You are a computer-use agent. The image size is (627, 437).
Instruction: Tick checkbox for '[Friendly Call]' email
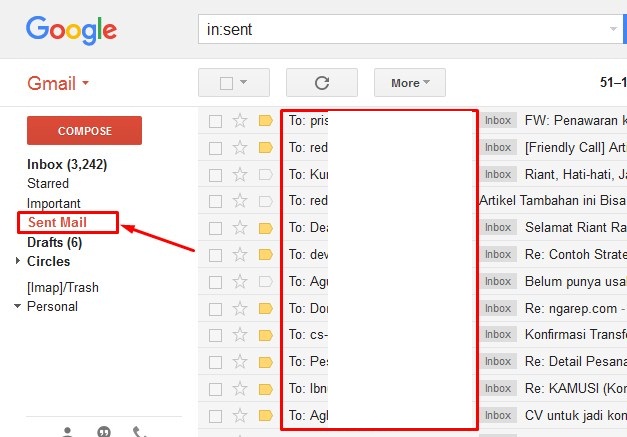pos(216,148)
